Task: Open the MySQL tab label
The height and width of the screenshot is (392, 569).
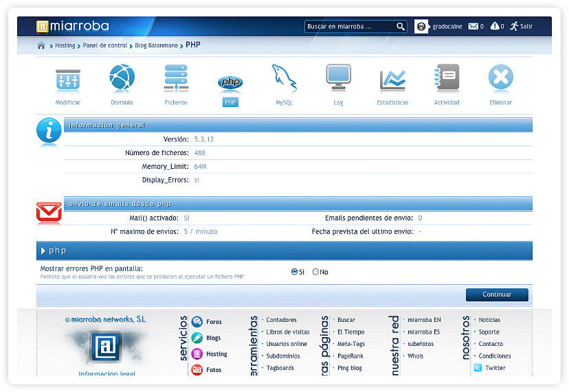Action: [284, 102]
